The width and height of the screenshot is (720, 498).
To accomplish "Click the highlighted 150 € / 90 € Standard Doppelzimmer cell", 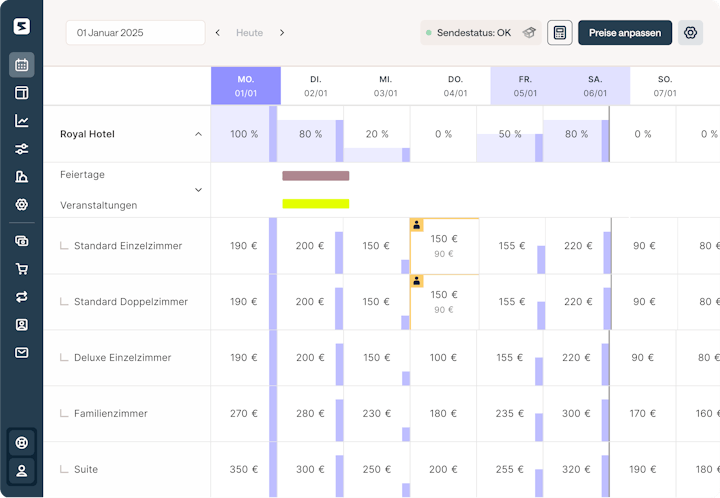I will 444,302.
